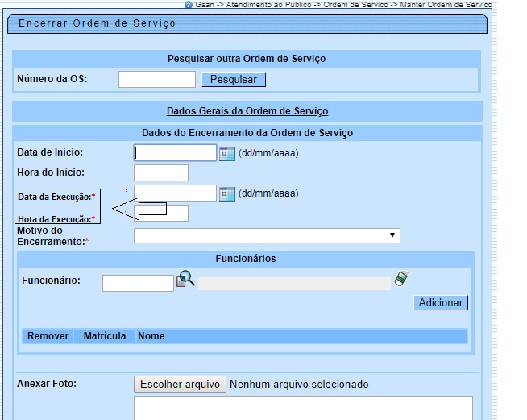Click the eraser icon to clear Funcionário

(401, 279)
